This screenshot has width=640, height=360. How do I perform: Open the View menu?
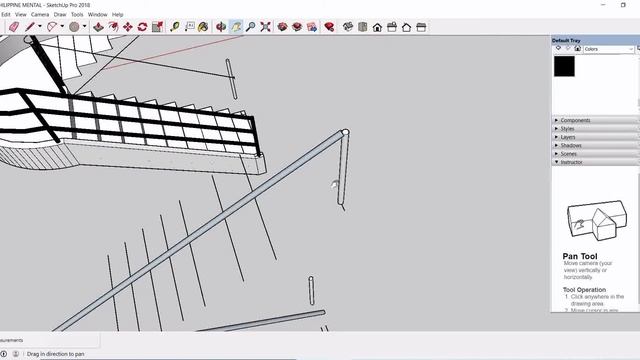point(20,14)
